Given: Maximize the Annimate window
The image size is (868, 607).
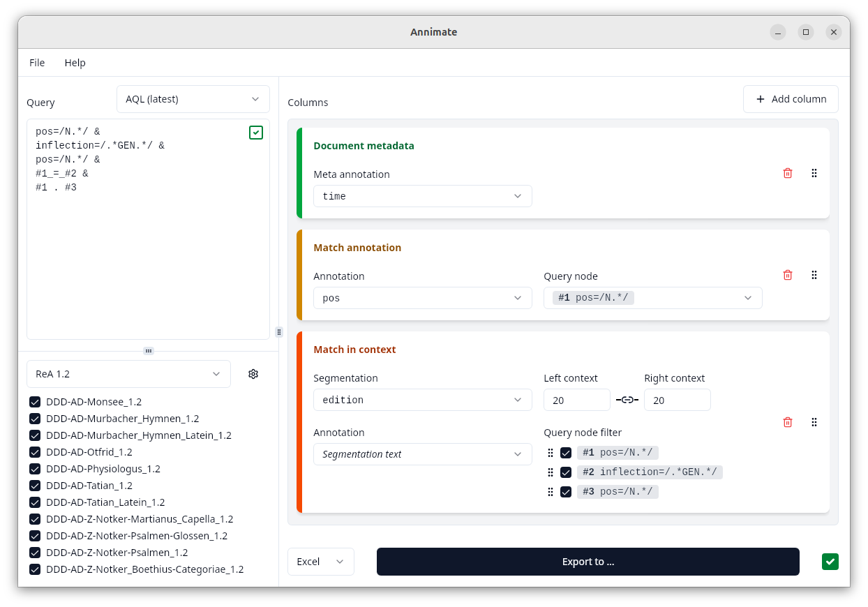Looking at the screenshot, I should point(806,32).
